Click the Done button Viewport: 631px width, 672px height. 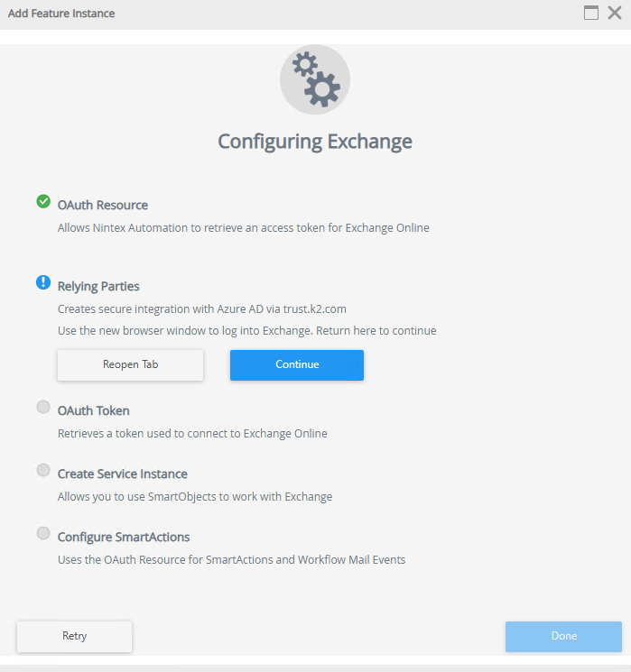click(x=563, y=636)
